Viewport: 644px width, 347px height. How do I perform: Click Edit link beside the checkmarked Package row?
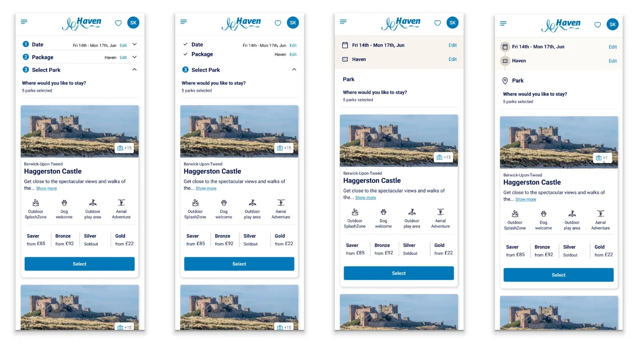click(293, 55)
